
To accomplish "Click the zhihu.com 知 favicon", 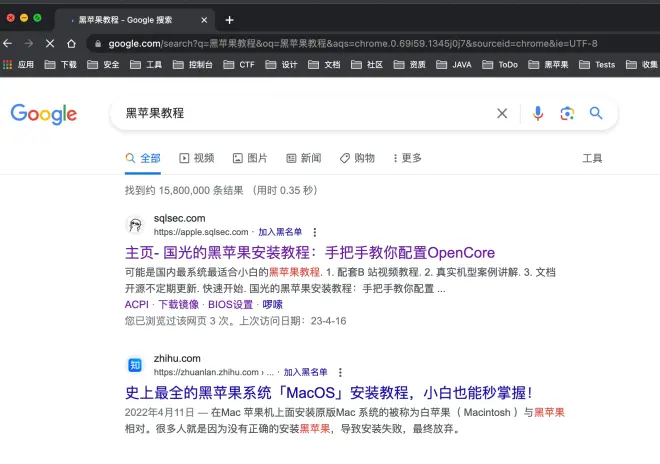I will point(135,365).
